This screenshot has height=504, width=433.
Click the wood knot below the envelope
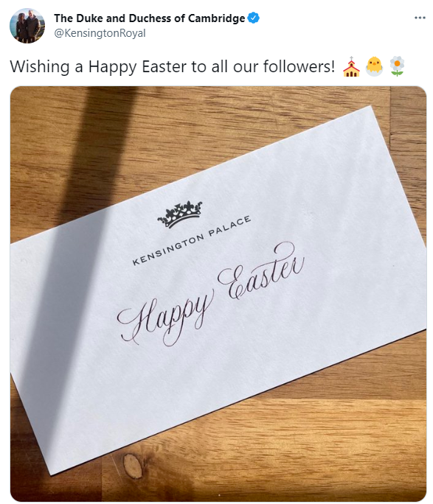point(133,466)
